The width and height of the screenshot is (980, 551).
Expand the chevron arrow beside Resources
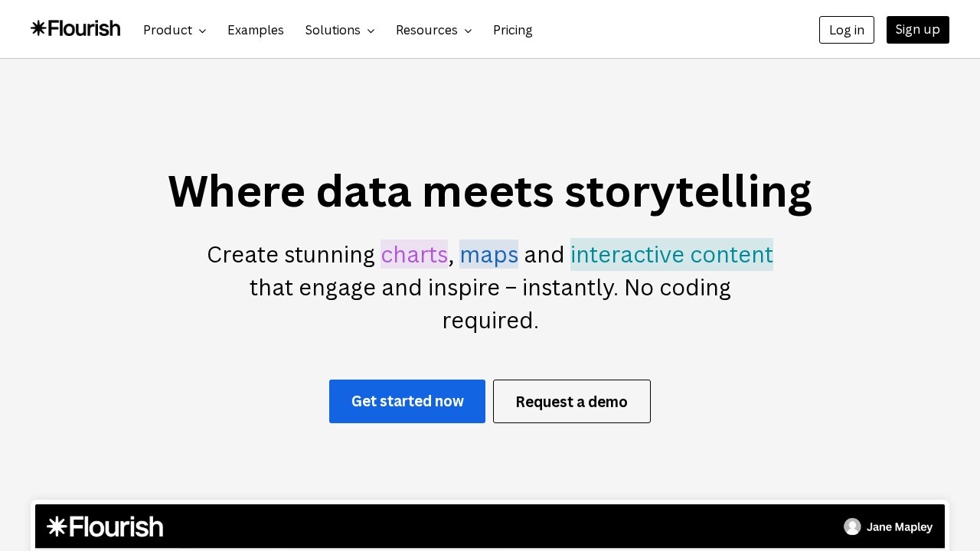468,31
